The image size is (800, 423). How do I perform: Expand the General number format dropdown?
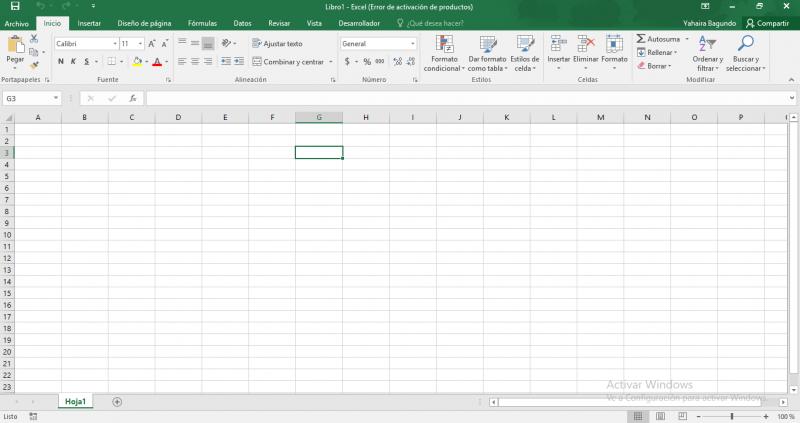(412, 44)
